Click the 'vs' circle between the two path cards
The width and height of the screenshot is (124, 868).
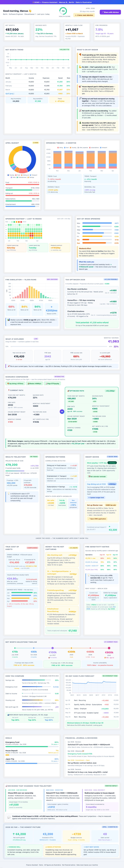[62, 411]
